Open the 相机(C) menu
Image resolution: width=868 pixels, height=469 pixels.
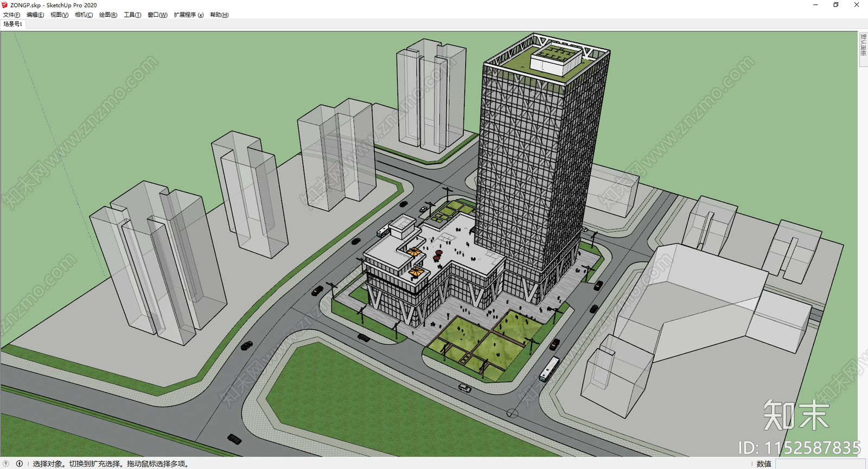(84, 15)
